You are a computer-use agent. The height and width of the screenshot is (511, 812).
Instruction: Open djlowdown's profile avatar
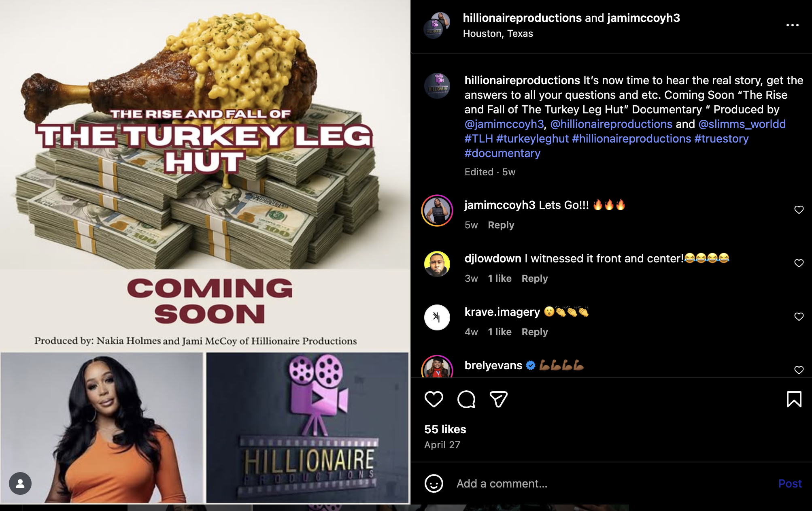[437, 264]
